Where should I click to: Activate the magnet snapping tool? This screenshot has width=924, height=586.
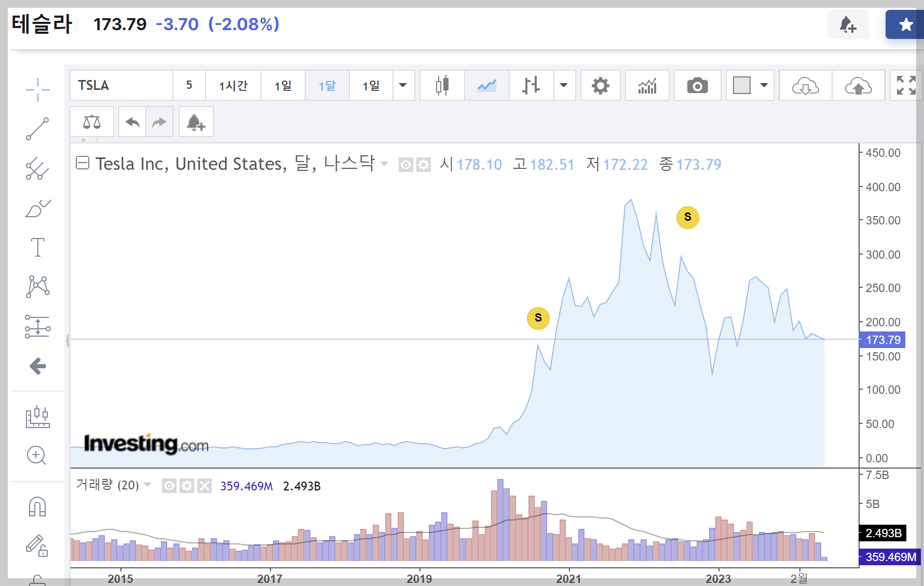pyautogui.click(x=37, y=505)
